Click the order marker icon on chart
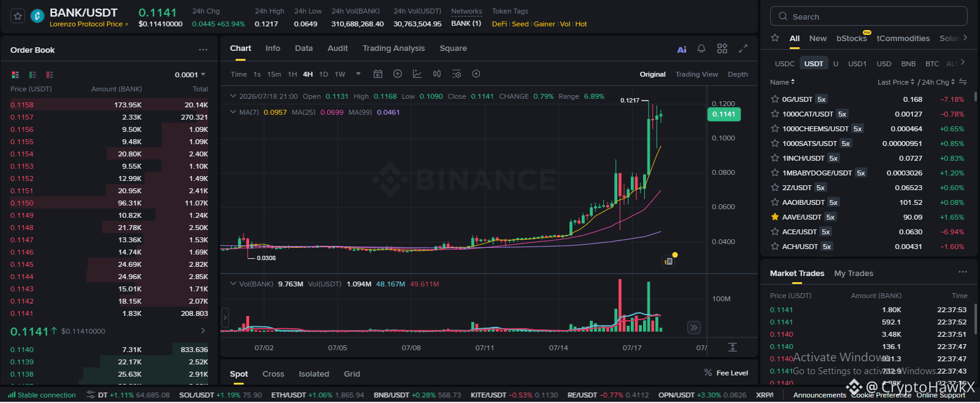The image size is (980, 403). click(669, 261)
